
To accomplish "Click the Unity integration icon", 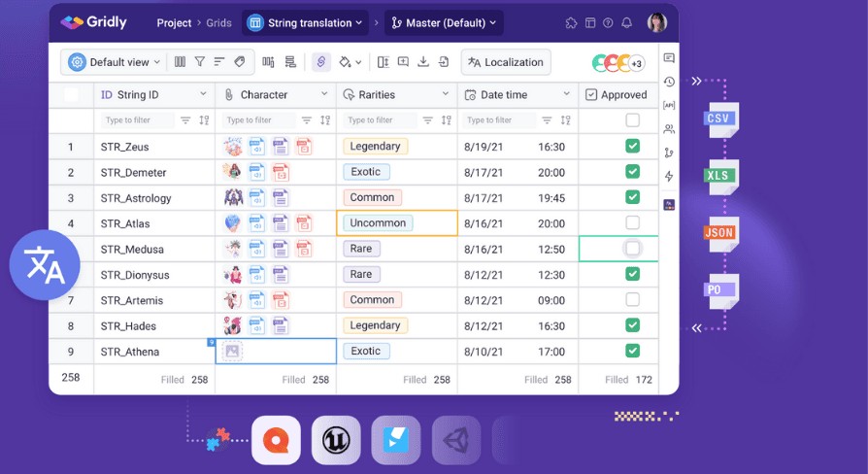I will click(x=456, y=440).
